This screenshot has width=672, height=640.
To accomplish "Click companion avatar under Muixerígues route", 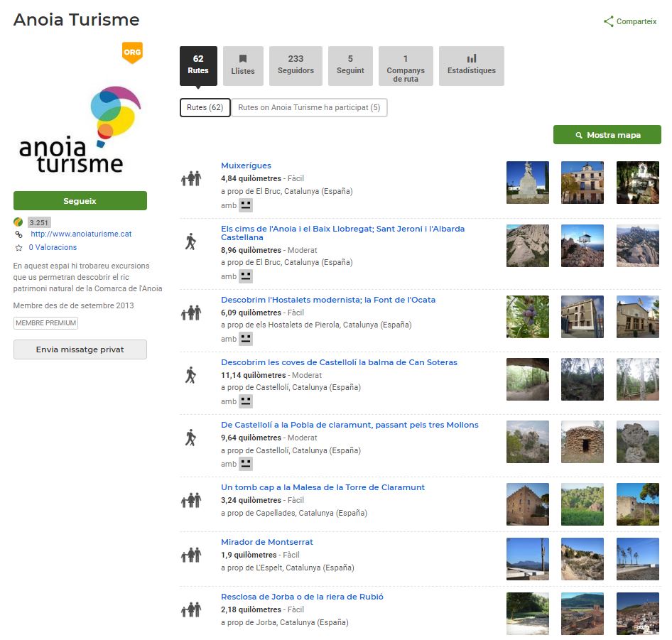I will pyautogui.click(x=246, y=205).
